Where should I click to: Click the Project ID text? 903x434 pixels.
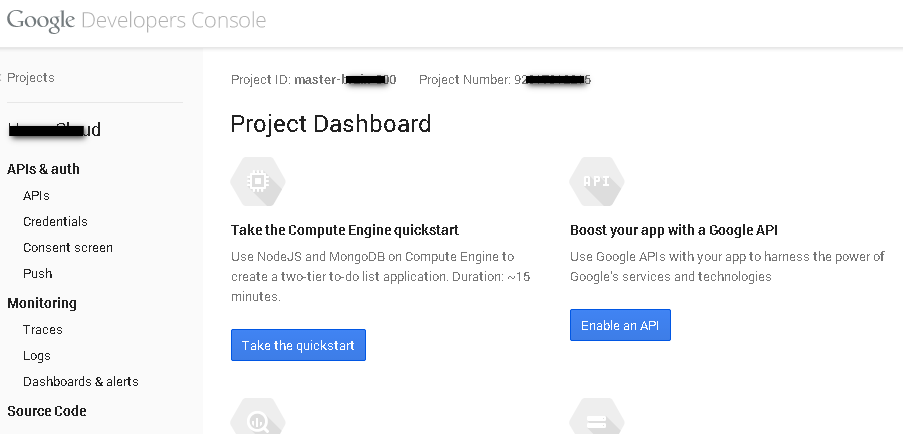click(313, 80)
